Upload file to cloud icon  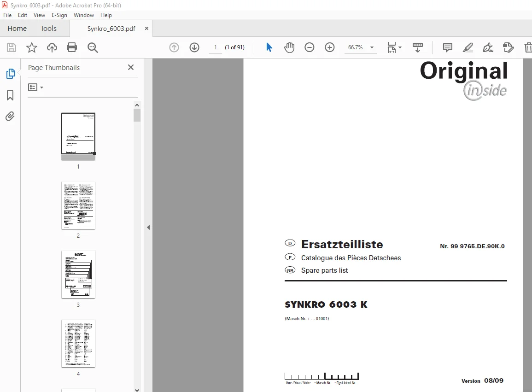click(52, 47)
